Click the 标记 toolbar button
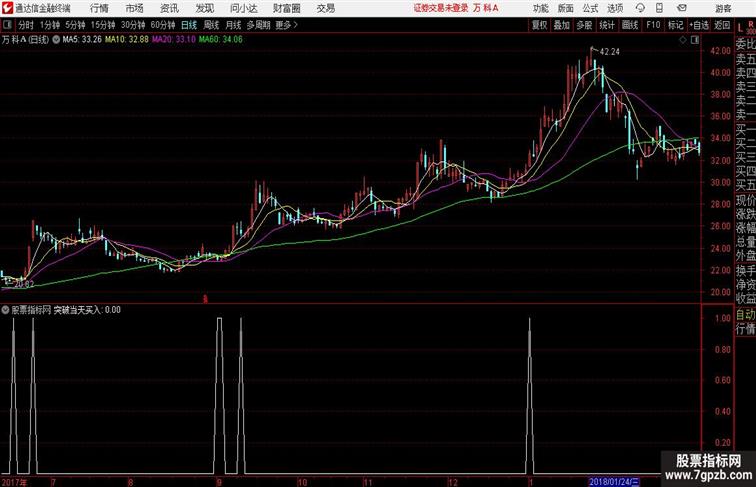Screen dimensions: 756x487 tap(675, 25)
